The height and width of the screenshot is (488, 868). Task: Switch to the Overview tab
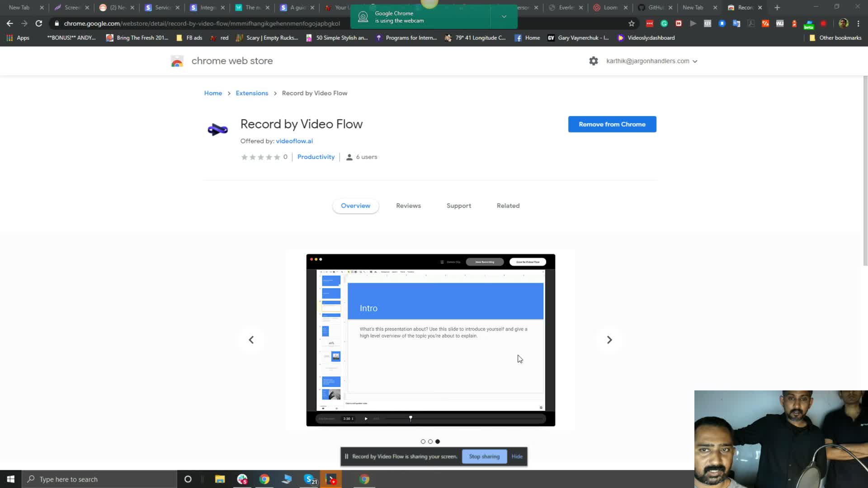click(355, 206)
